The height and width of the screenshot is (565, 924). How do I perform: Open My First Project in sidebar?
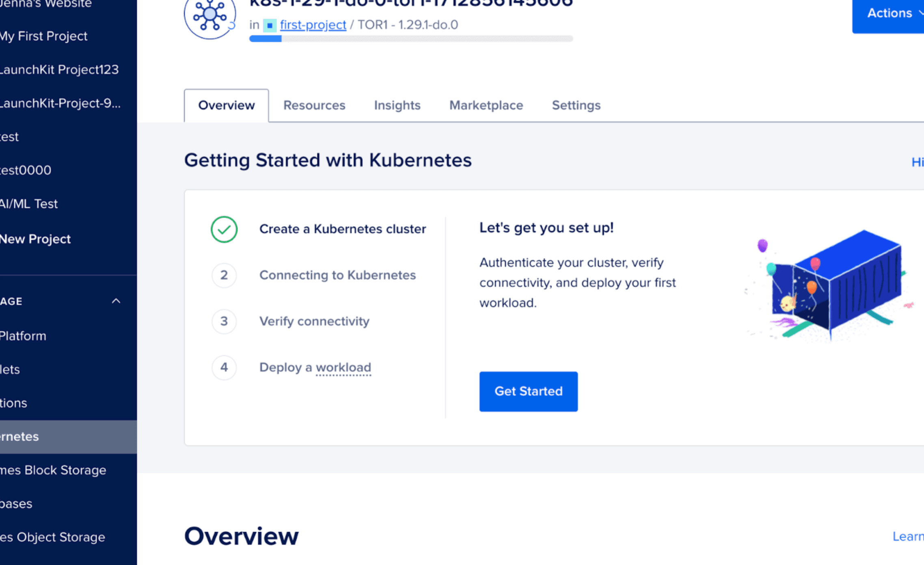[x=43, y=36]
